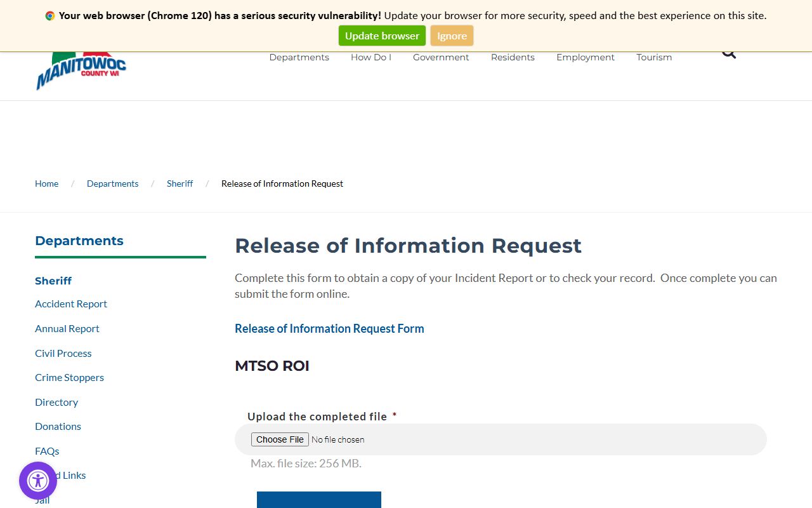Viewport: 812px width, 508px height.
Task: Go to Home breadcrumb link
Action: 46,184
